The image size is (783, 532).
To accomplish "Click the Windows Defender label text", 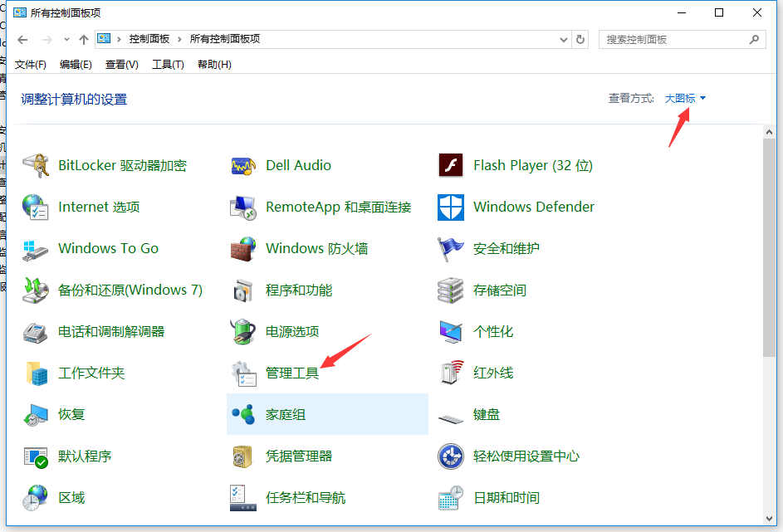I will point(534,207).
